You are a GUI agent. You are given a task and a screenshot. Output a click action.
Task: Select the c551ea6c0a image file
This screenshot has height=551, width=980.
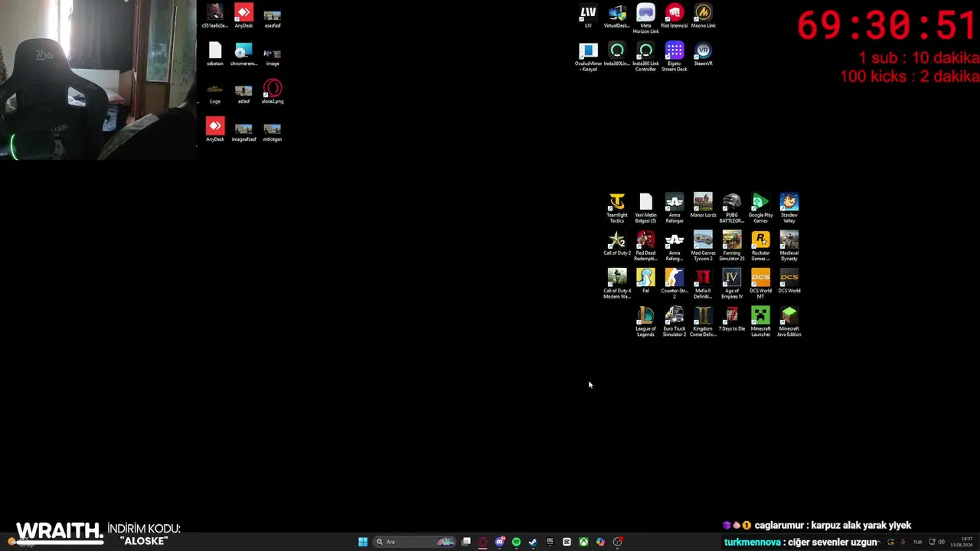(x=215, y=16)
